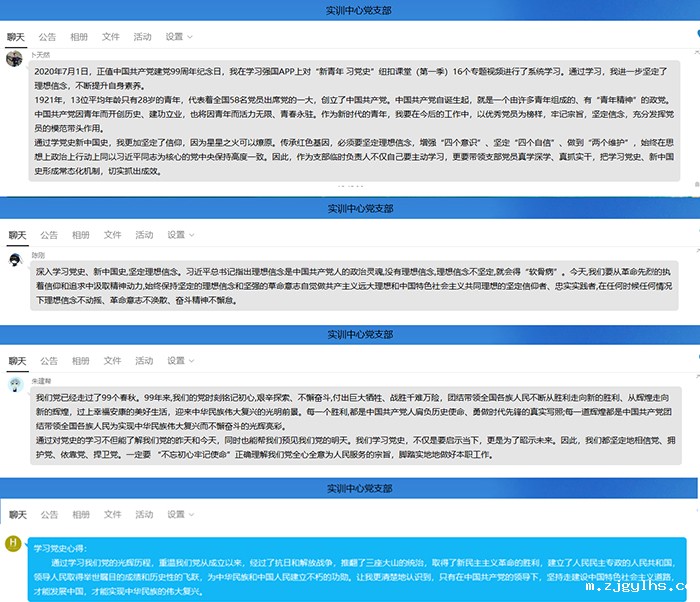Click the username 朱建帮 above the message
The image size is (700, 602).
tap(43, 381)
